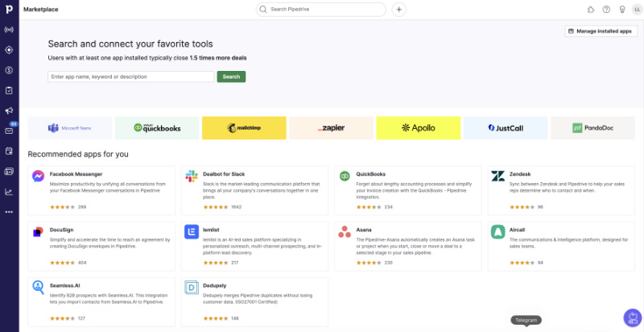This screenshot has height=332, width=644.
Task: Click the Marketplace page title
Action: point(41,10)
